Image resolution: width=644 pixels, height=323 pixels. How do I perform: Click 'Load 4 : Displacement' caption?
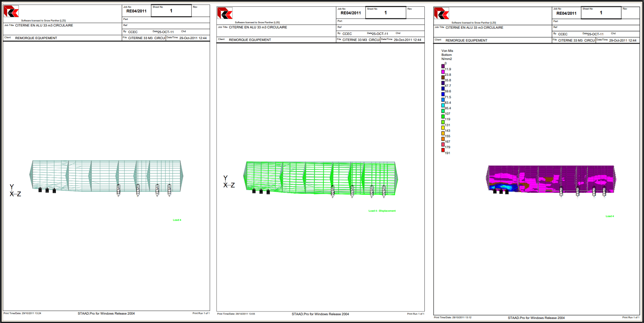tap(382, 211)
